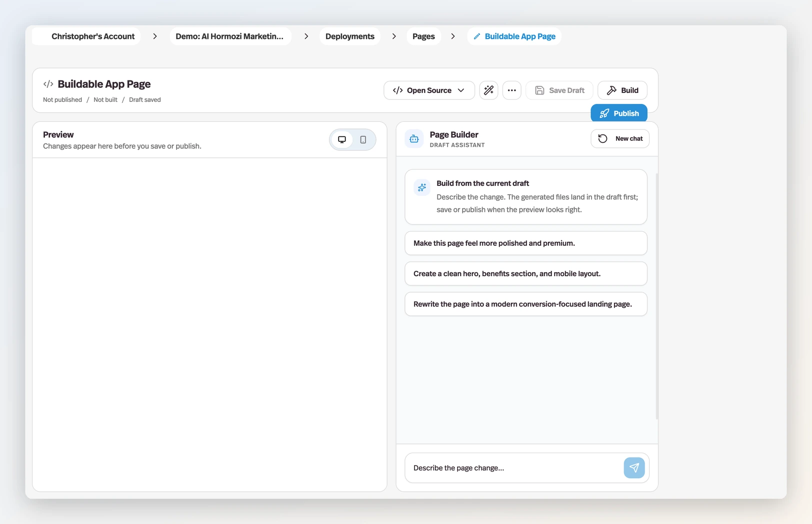Click the DRAFT ASSISTANT label
Viewport: 812px width, 524px height.
click(x=457, y=145)
